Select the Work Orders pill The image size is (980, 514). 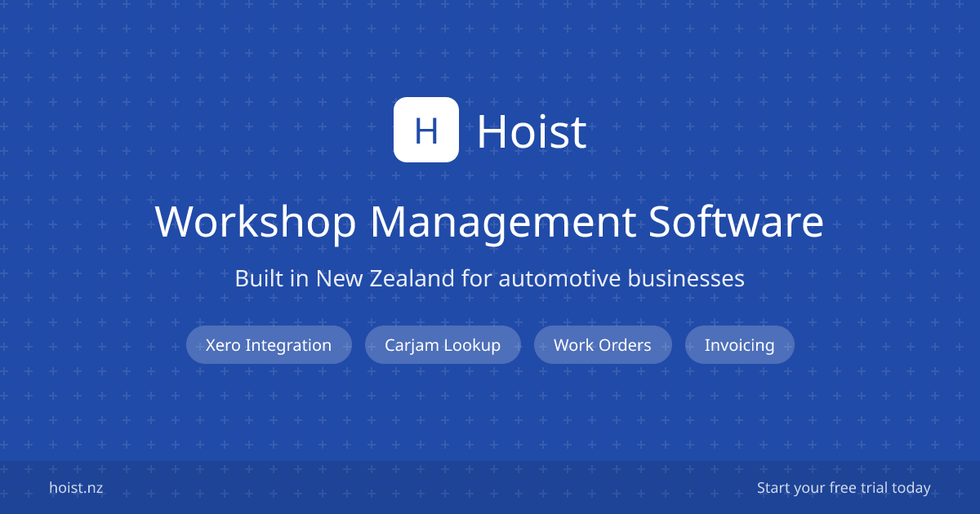[x=603, y=344]
